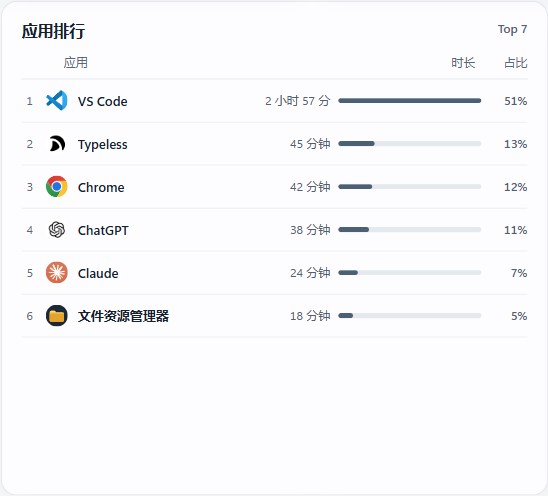This screenshot has width=548, height=496.
Task: Click the 2 小时 57 分 duration
Action: coord(297,101)
